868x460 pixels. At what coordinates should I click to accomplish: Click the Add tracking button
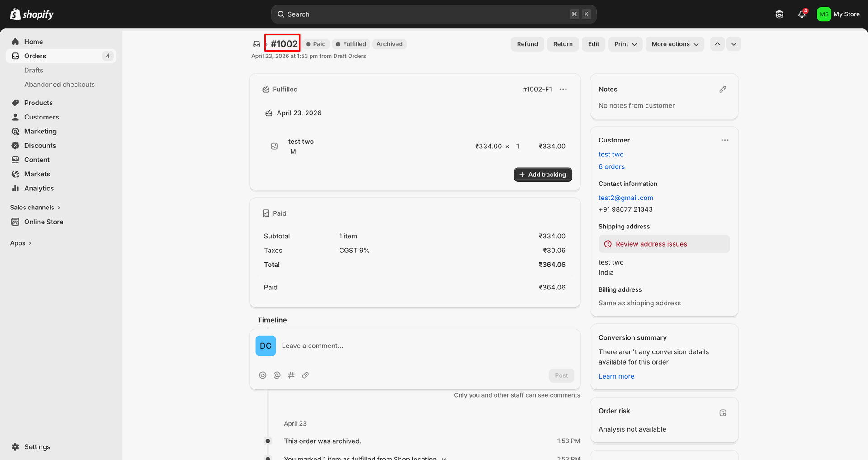coord(543,175)
